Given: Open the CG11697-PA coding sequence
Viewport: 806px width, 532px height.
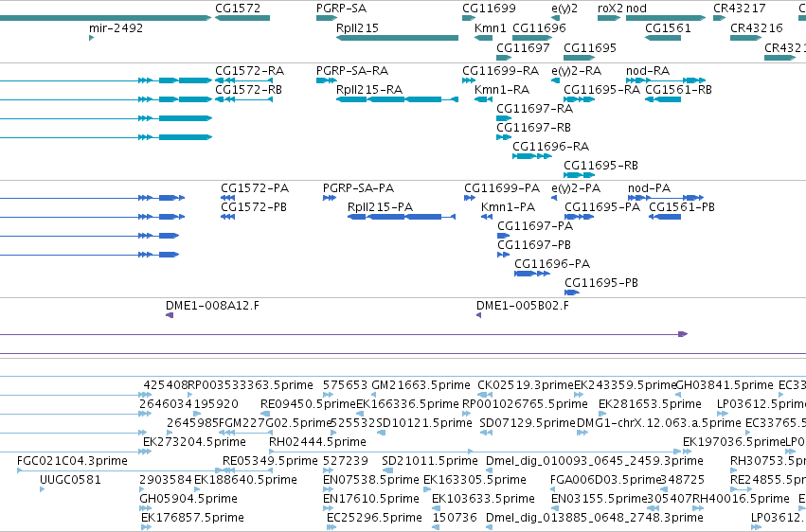Looking at the screenshot, I should pos(503,236).
